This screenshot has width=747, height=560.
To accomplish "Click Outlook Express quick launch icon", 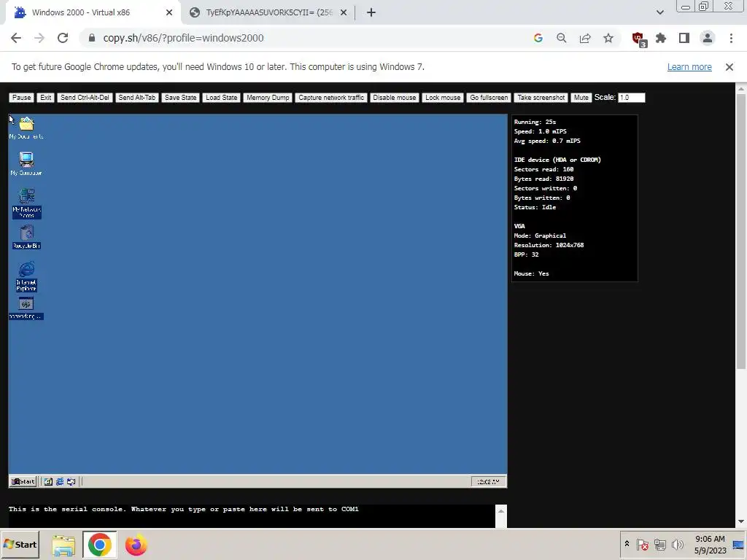I will point(71,481).
